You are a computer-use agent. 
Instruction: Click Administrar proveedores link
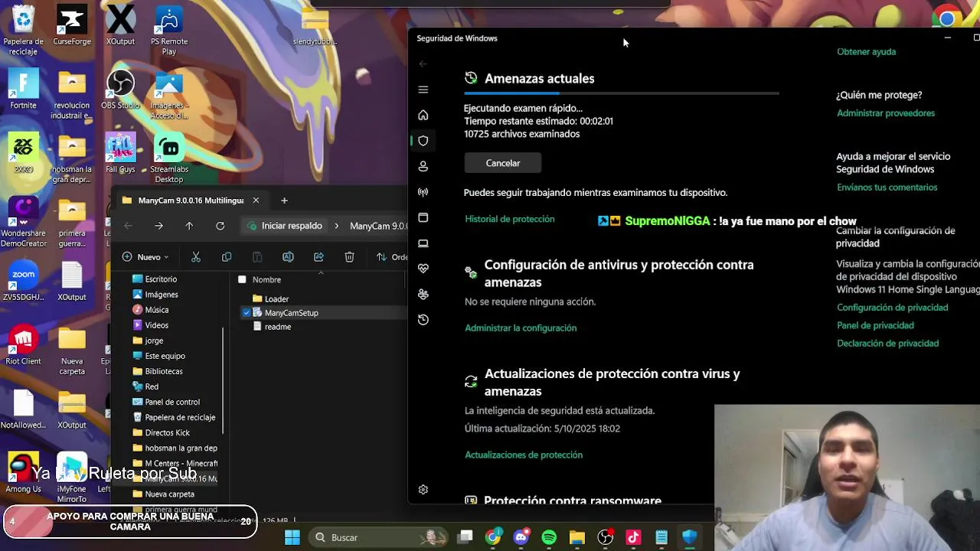[886, 113]
